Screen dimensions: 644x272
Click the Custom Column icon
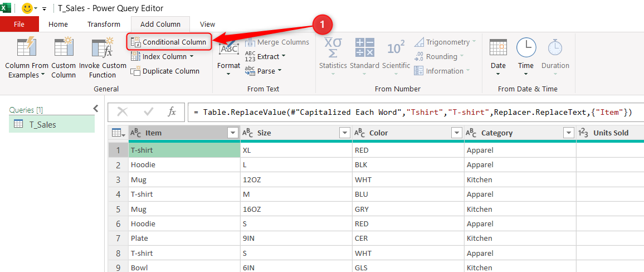pyautogui.click(x=64, y=48)
